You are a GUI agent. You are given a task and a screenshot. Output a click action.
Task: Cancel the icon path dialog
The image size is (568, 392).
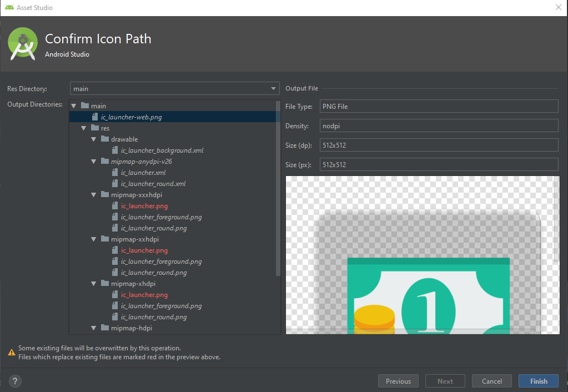coord(491,381)
